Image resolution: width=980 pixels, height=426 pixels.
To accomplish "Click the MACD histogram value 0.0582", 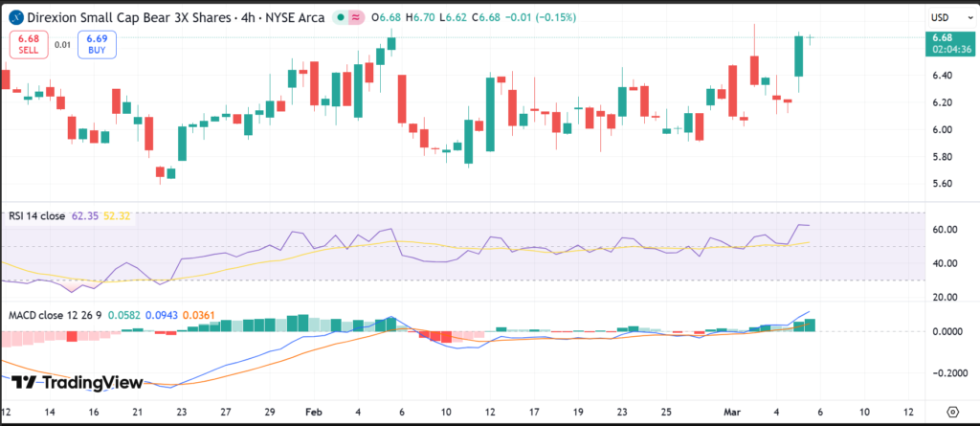I will (x=125, y=313).
